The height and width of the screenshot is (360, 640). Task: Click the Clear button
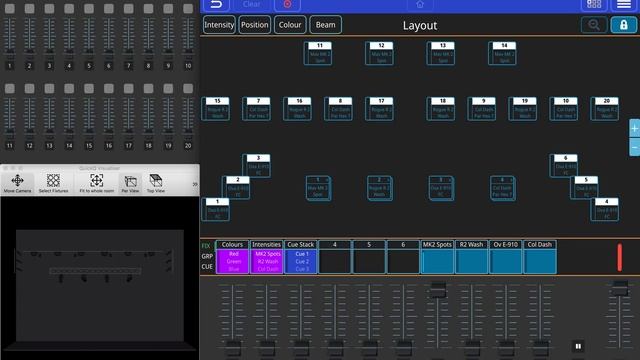251,4
